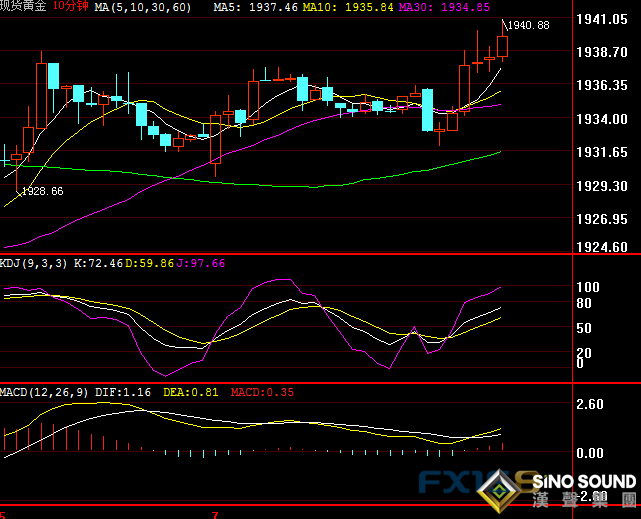Screen dimensions: 641x519
Task: Click the 1940.88 high price marker
Action: pyautogui.click(x=529, y=25)
